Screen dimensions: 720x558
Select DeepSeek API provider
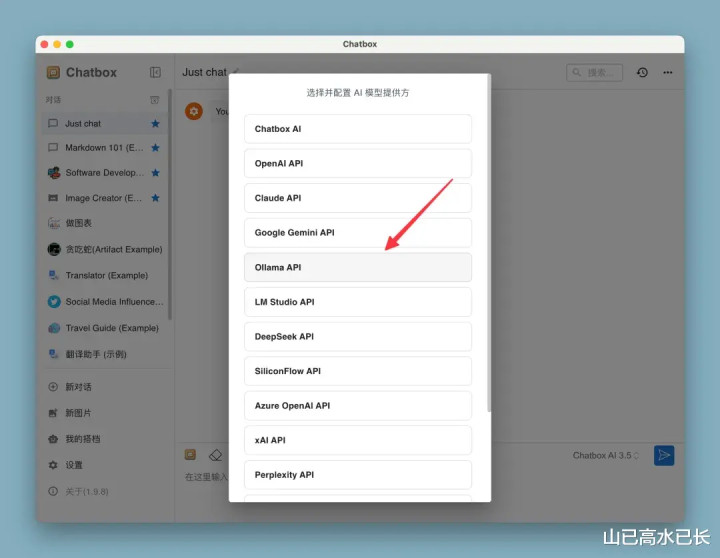pyautogui.click(x=358, y=337)
